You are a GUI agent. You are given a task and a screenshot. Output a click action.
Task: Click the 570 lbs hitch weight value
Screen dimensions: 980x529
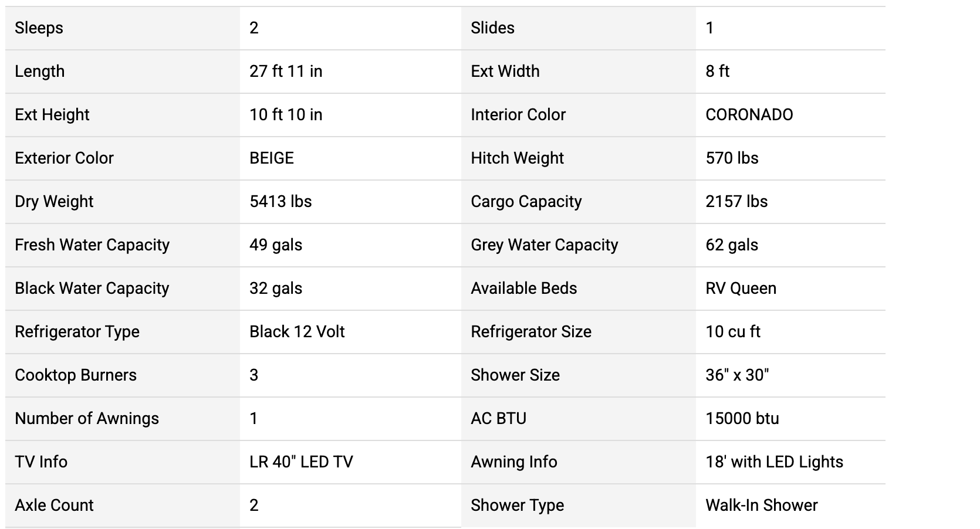(x=732, y=158)
